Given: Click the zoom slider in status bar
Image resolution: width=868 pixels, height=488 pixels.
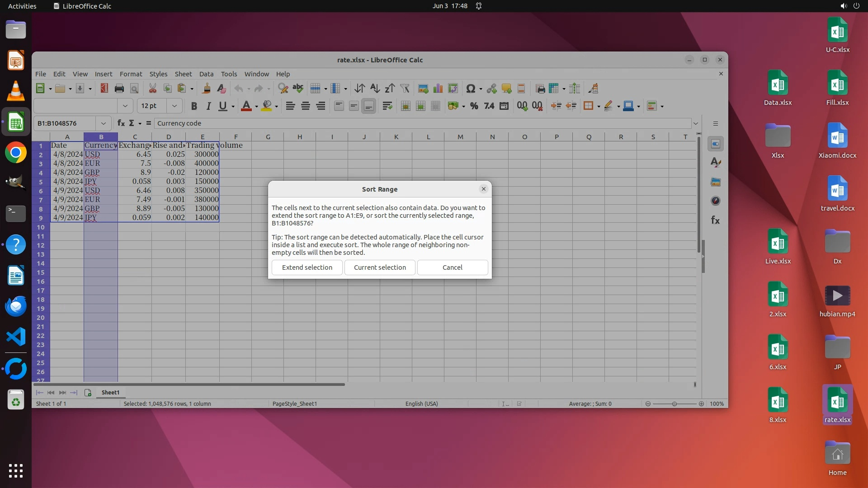Looking at the screenshot, I should point(674,404).
